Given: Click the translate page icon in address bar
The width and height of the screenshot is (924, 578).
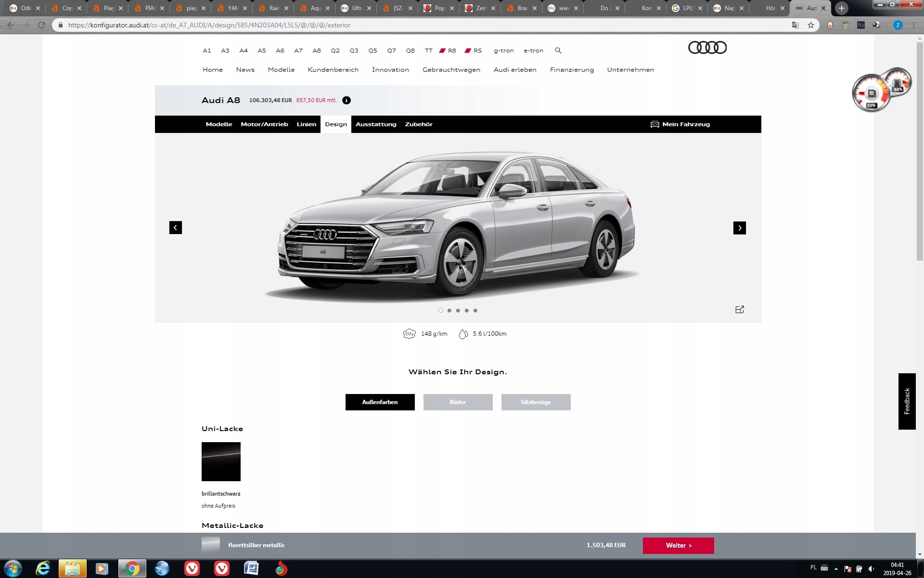Looking at the screenshot, I should coord(796,25).
